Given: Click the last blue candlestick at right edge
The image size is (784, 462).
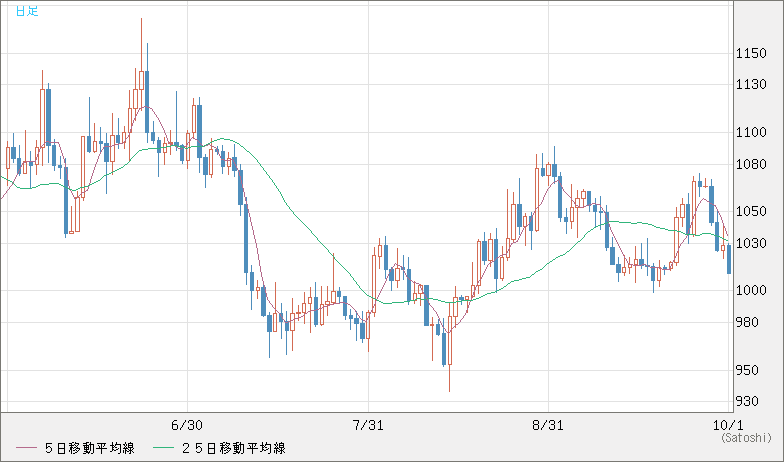Looking at the screenshot, I should (x=729, y=260).
